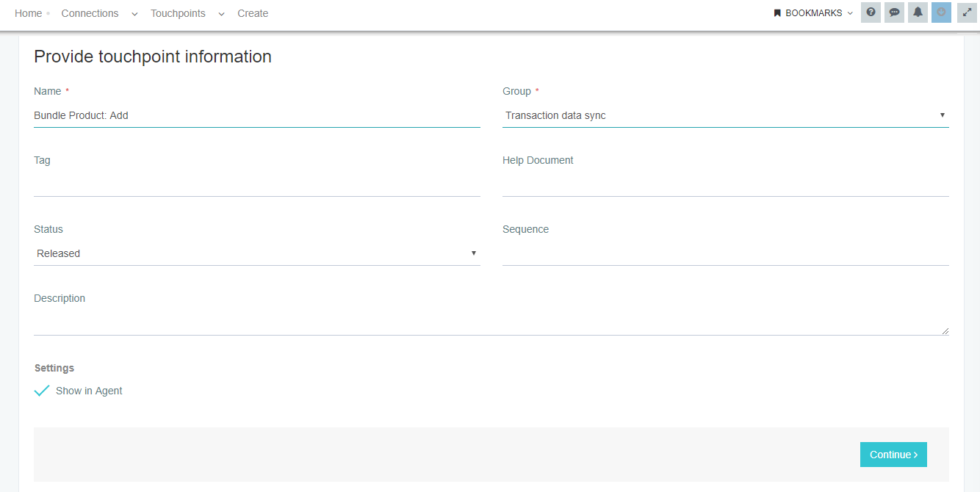Click into the Name input field
The height and width of the screenshot is (492, 980).
[x=256, y=115]
